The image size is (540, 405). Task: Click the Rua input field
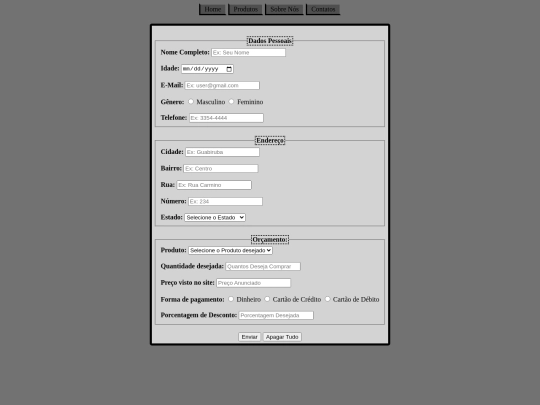[x=214, y=185]
